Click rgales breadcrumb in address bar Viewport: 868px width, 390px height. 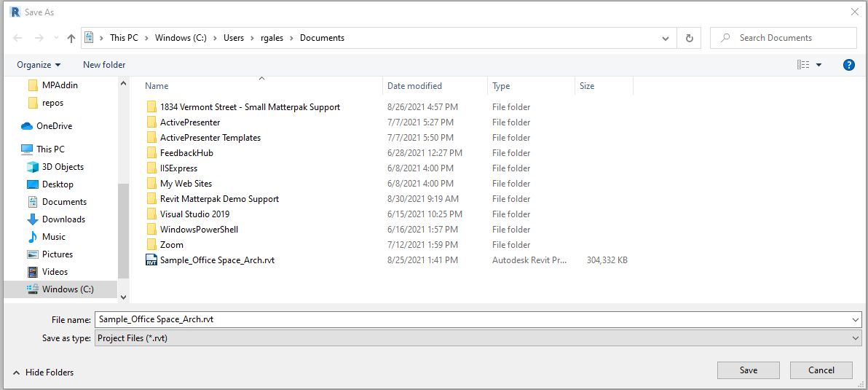click(272, 38)
